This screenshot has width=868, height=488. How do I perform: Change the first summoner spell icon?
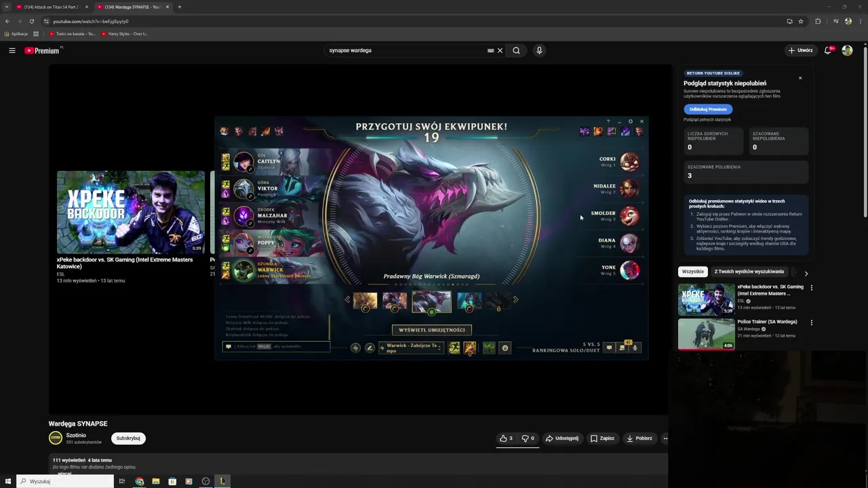[454, 348]
